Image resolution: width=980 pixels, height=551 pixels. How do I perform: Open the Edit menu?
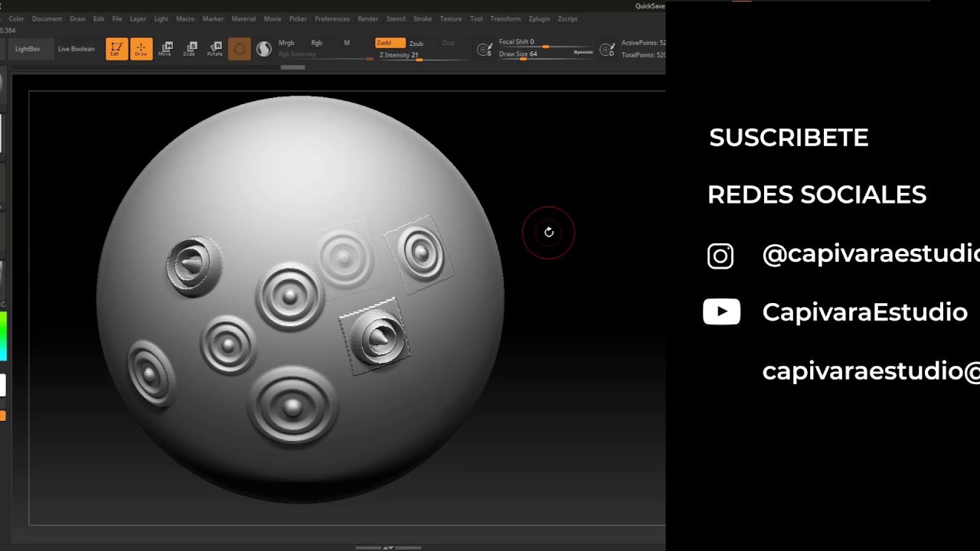(99, 18)
